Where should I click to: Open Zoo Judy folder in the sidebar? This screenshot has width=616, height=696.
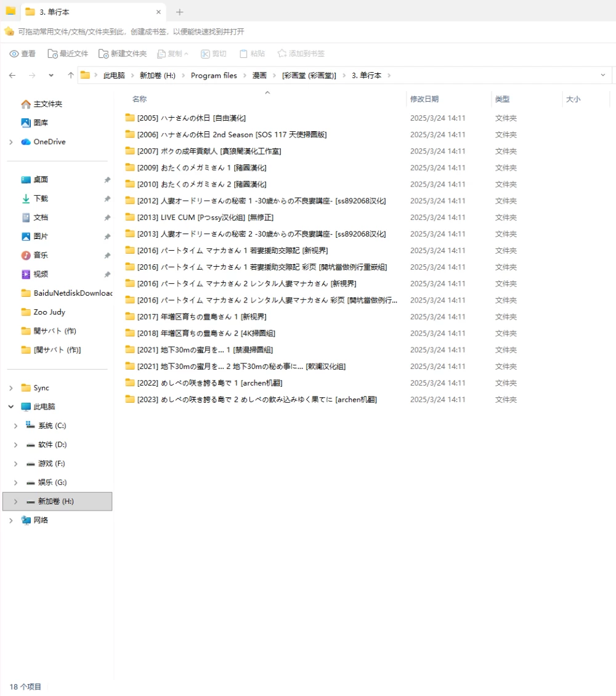(x=43, y=312)
